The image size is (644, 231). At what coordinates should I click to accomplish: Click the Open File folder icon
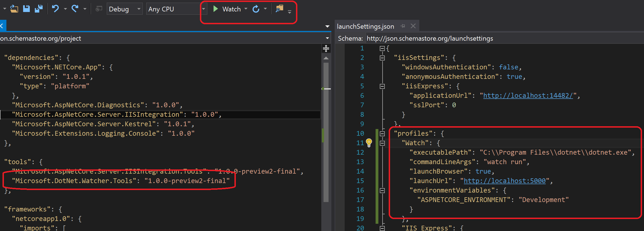14,9
